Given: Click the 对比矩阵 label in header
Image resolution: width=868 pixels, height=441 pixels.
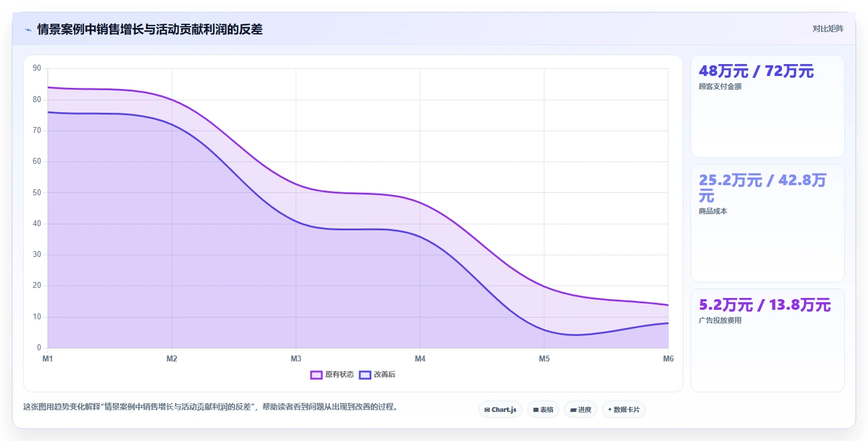Looking at the screenshot, I should [828, 28].
